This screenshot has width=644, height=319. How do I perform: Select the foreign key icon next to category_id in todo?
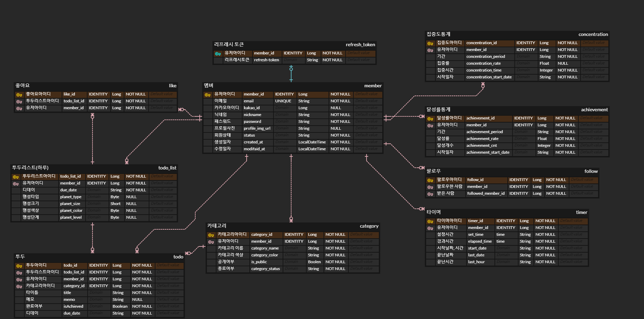[19, 286]
